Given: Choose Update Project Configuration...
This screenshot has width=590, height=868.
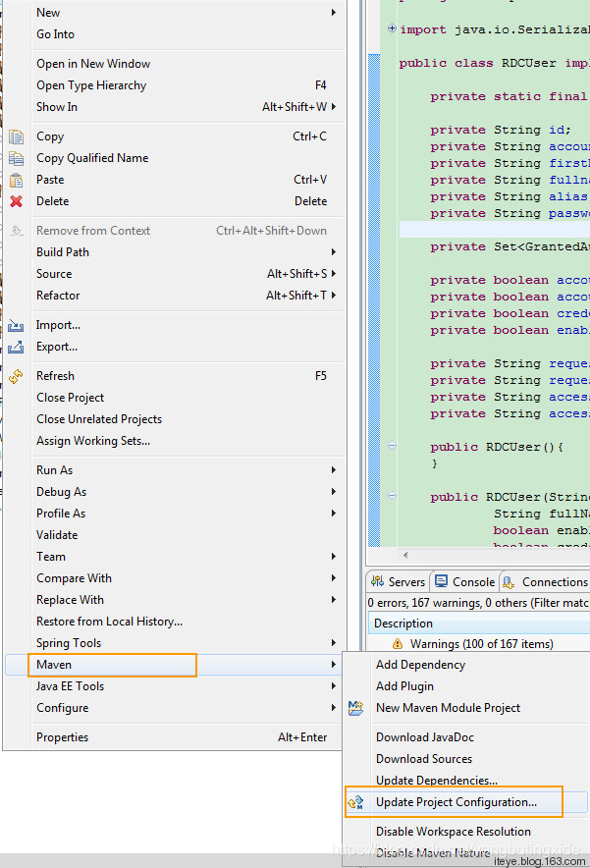Looking at the screenshot, I should click(x=465, y=801).
